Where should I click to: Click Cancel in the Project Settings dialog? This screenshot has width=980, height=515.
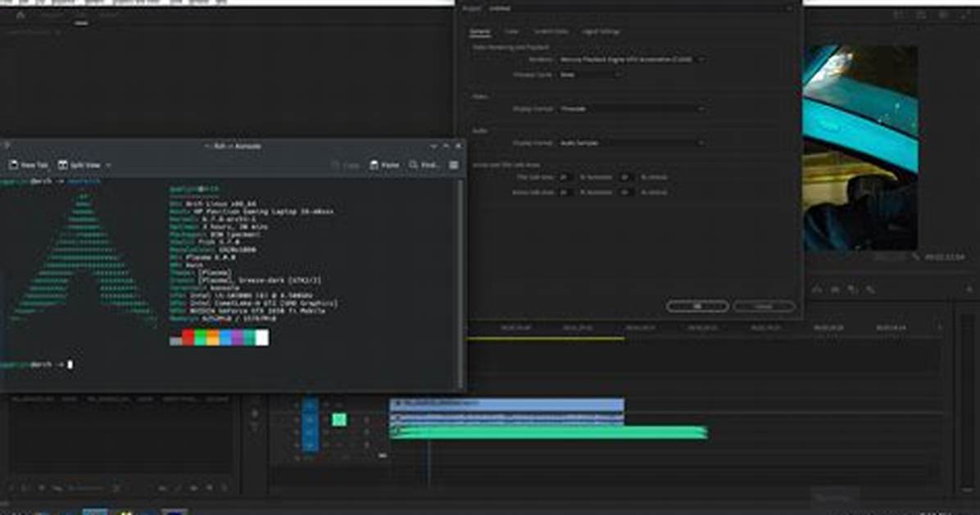(764, 307)
